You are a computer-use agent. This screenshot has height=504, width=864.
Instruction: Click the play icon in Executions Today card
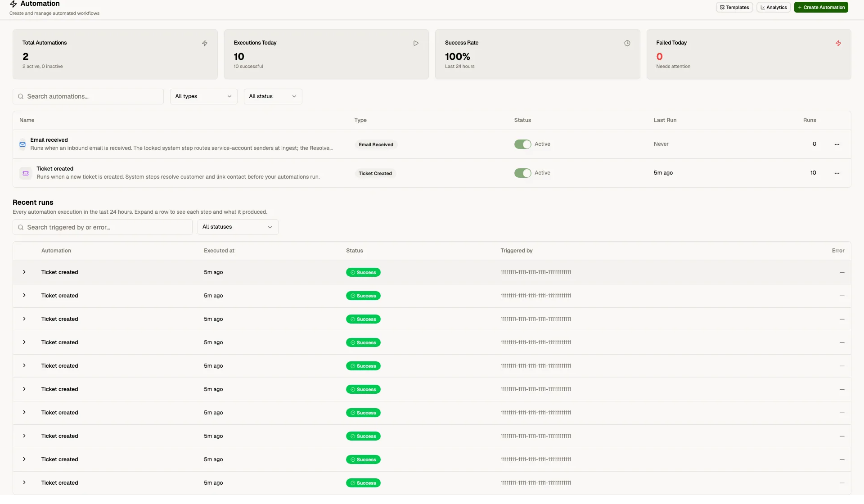[x=416, y=43]
